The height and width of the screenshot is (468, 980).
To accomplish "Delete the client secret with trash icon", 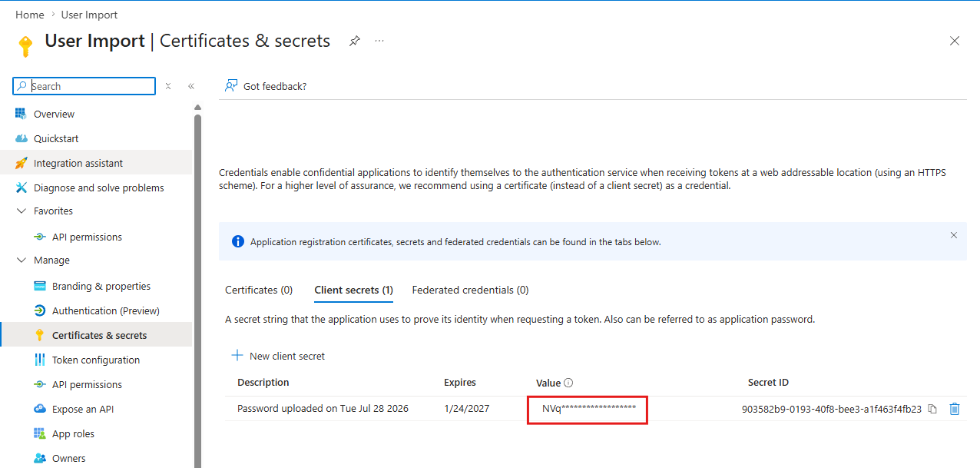I will [x=955, y=409].
